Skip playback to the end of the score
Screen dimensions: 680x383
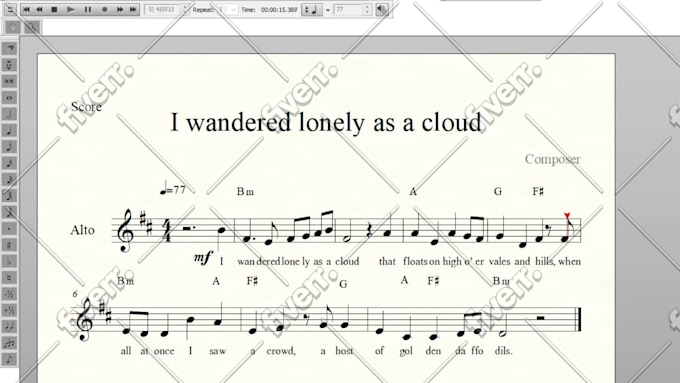tap(133, 9)
